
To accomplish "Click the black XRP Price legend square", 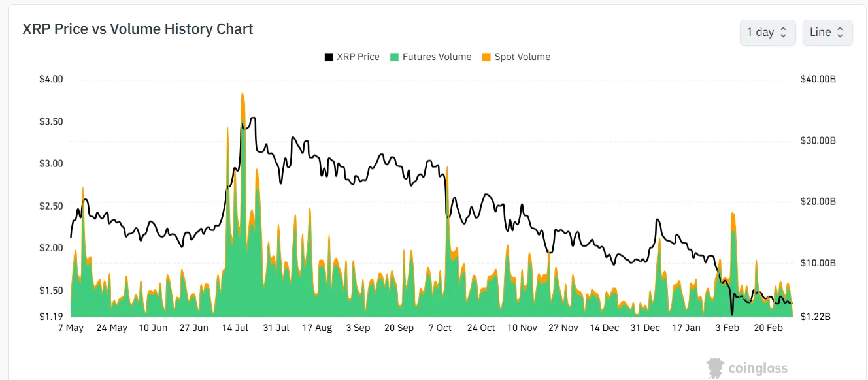I will click(x=329, y=57).
